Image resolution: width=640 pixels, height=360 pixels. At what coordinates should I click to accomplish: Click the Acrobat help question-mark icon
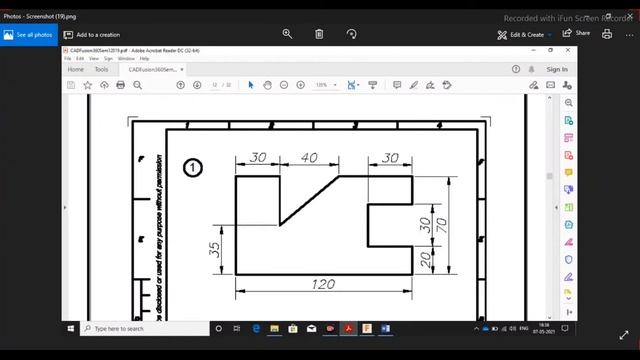(x=516, y=69)
